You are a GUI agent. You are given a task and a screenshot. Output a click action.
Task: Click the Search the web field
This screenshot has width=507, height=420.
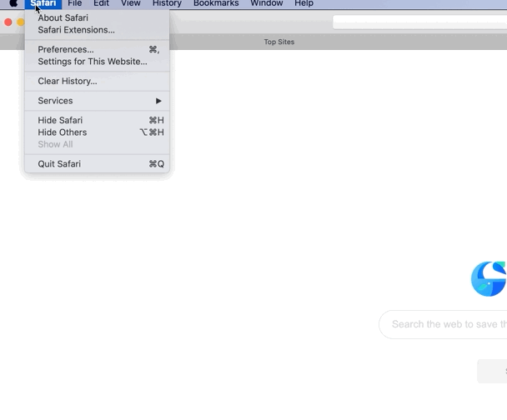(446, 324)
